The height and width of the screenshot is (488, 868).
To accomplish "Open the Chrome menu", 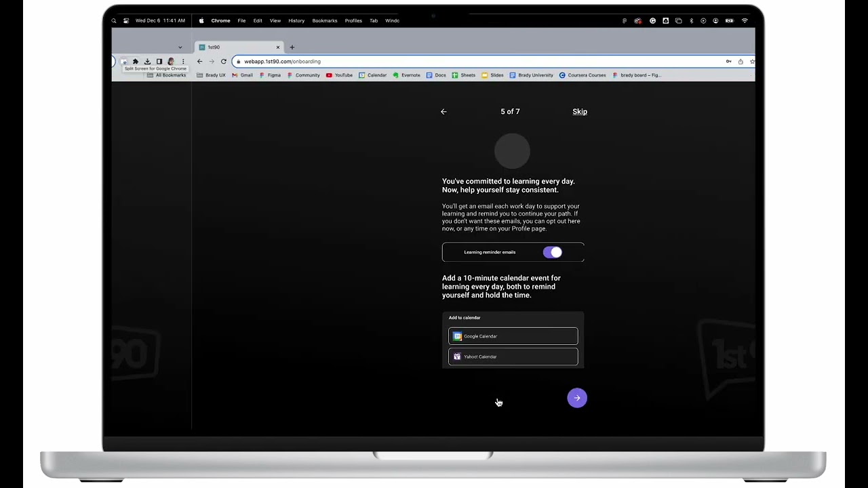I will point(220,21).
